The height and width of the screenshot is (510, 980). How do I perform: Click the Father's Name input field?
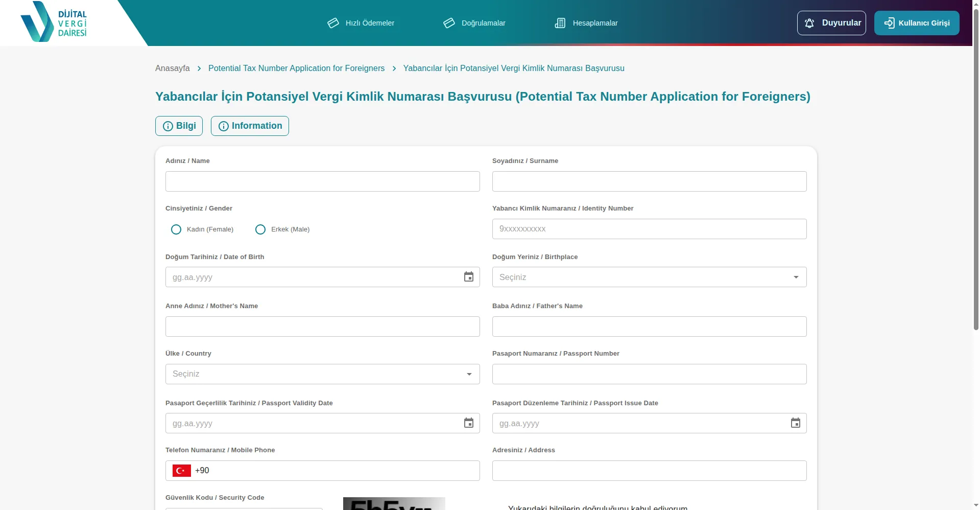point(650,327)
